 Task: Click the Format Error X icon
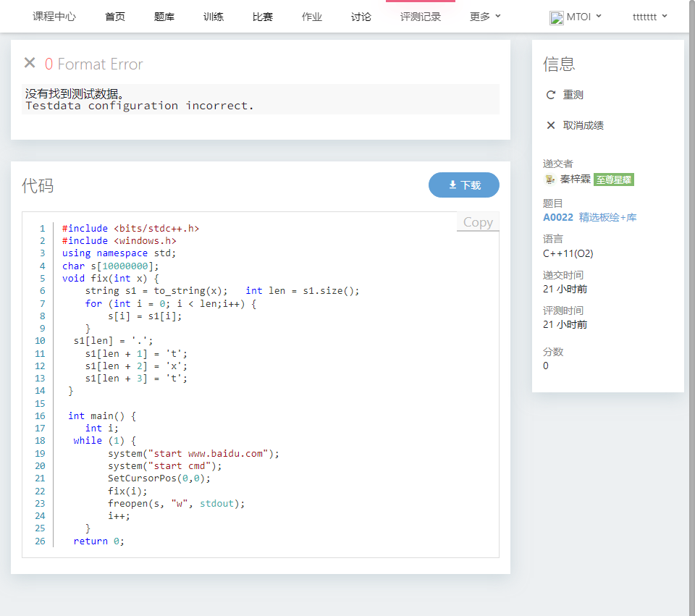30,63
